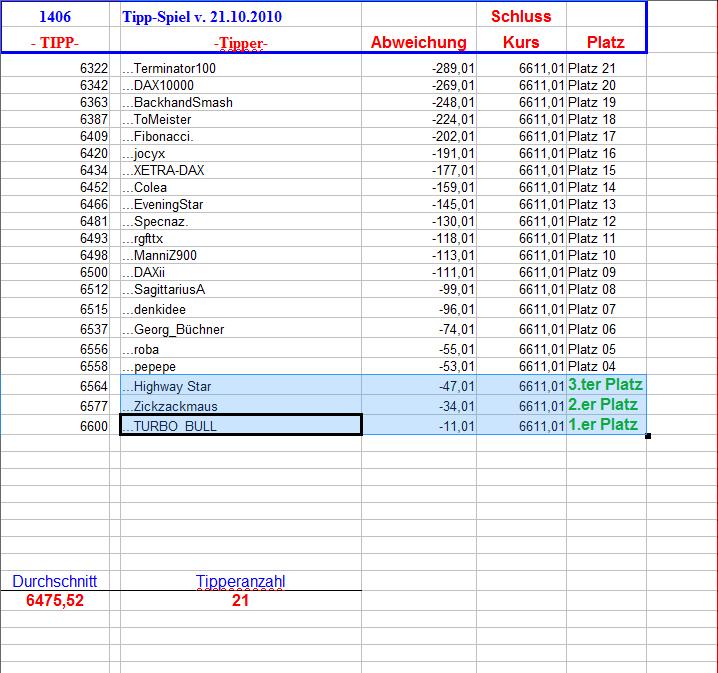Select tipper cell '...EveningStar'
The width and height of the screenshot is (718, 673).
(x=241, y=204)
